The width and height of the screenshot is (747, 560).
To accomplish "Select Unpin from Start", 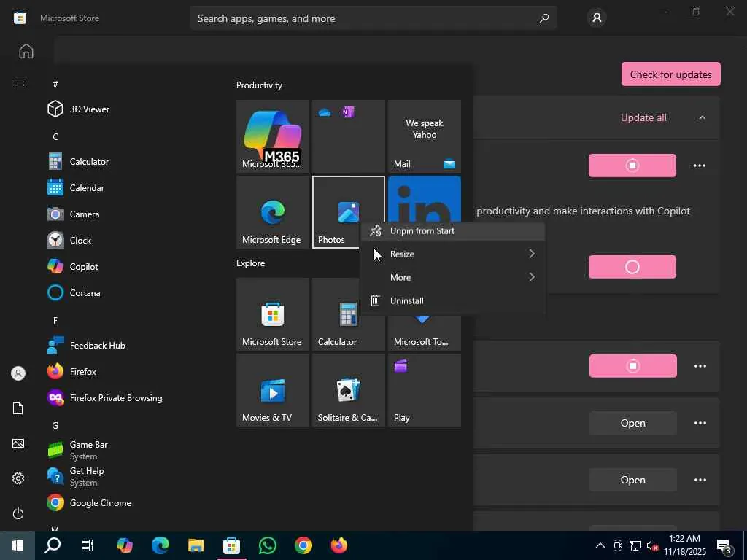I will point(452,231).
